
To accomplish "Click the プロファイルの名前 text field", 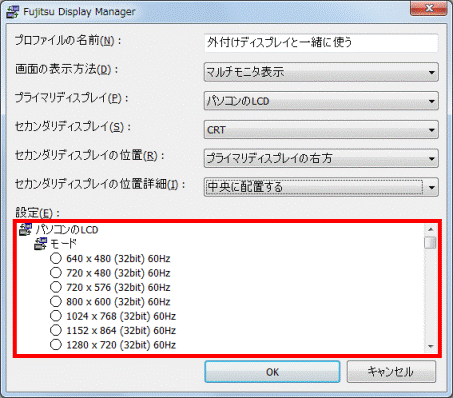I will click(x=321, y=43).
